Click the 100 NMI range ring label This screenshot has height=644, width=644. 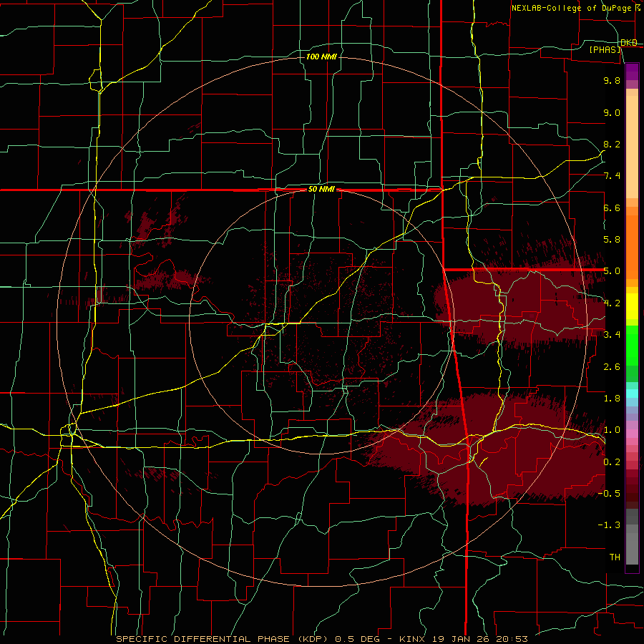[x=321, y=57]
